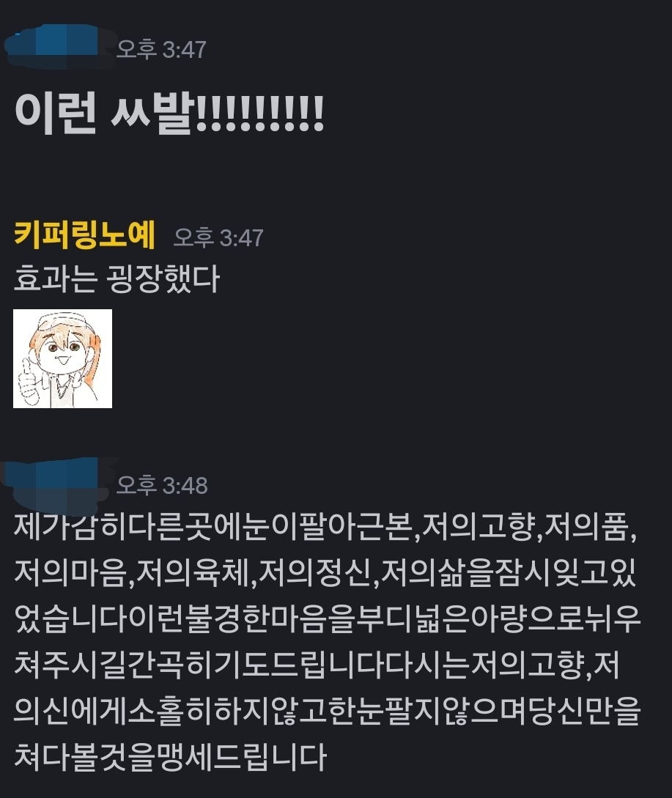Viewport: 672px width, 798px height.
Task: Click the line starting 쳐주시길간곡히기도드립니다
Action: pos(317,665)
